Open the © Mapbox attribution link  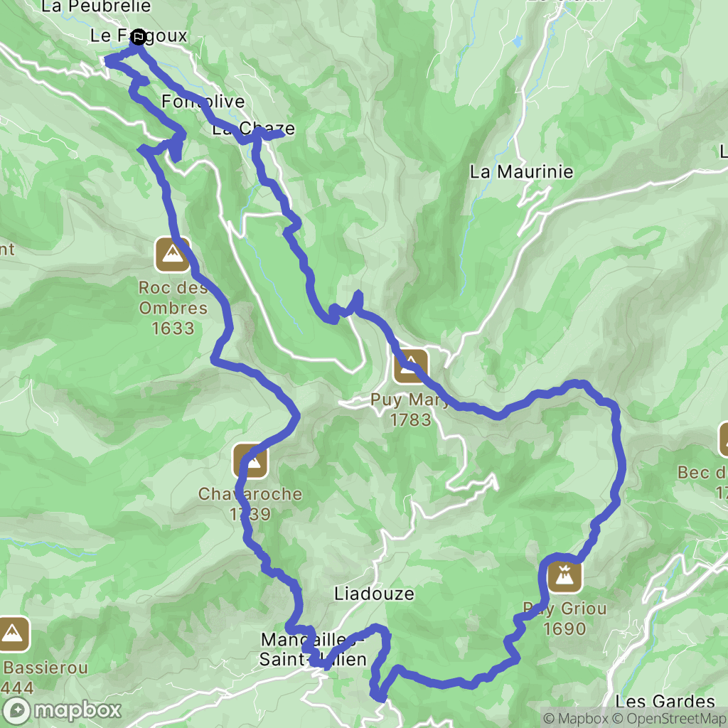575,719
